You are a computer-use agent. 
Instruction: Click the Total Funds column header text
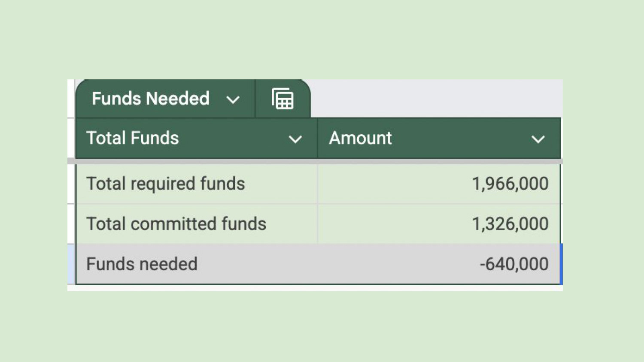pyautogui.click(x=133, y=138)
